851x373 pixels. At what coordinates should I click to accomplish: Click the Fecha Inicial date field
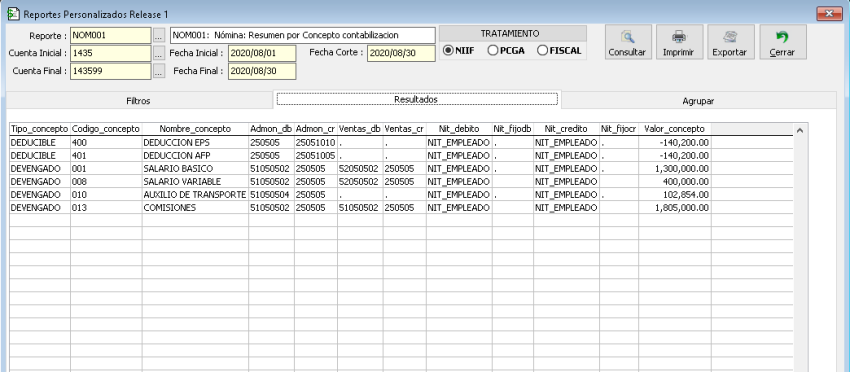coord(262,53)
